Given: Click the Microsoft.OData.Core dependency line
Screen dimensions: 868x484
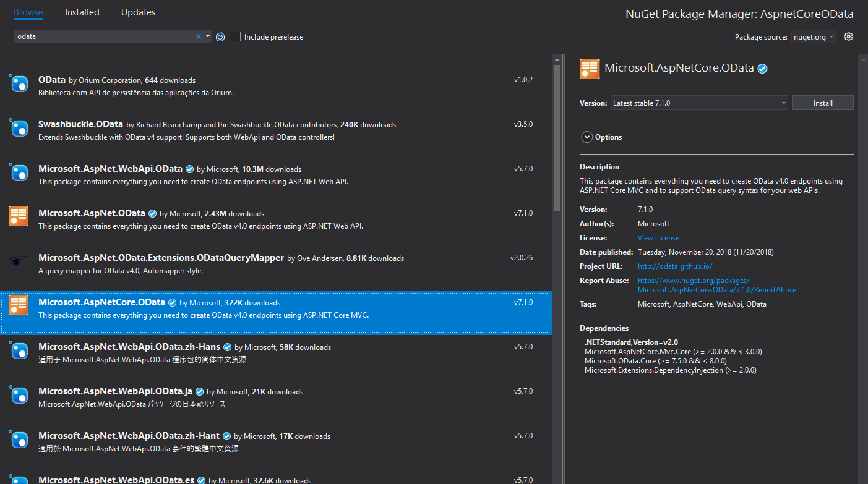Looking at the screenshot, I should [656, 360].
